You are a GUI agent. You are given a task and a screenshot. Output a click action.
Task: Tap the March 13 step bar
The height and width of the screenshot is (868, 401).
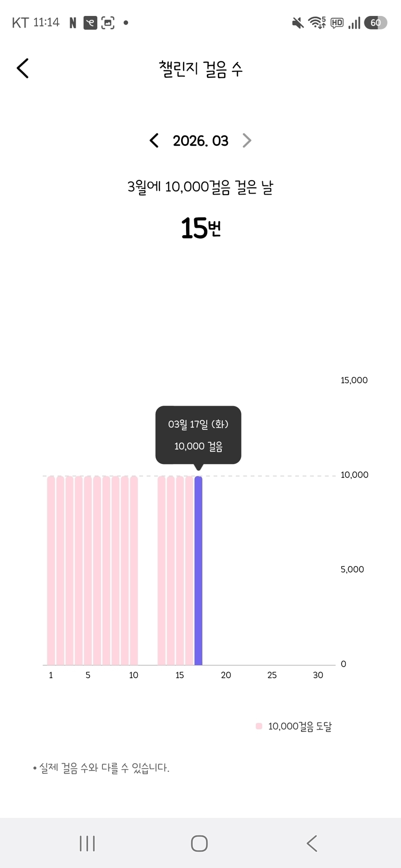(x=161, y=570)
